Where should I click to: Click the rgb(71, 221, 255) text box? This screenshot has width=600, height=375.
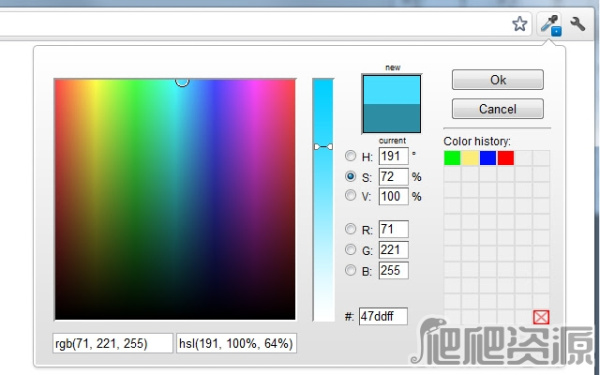(x=112, y=343)
